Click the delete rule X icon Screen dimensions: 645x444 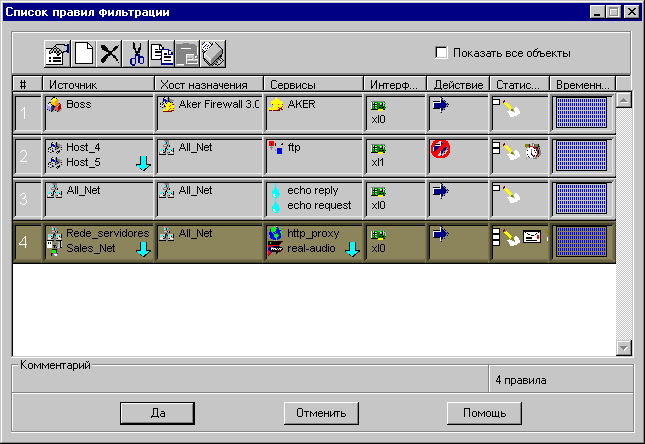pos(109,53)
